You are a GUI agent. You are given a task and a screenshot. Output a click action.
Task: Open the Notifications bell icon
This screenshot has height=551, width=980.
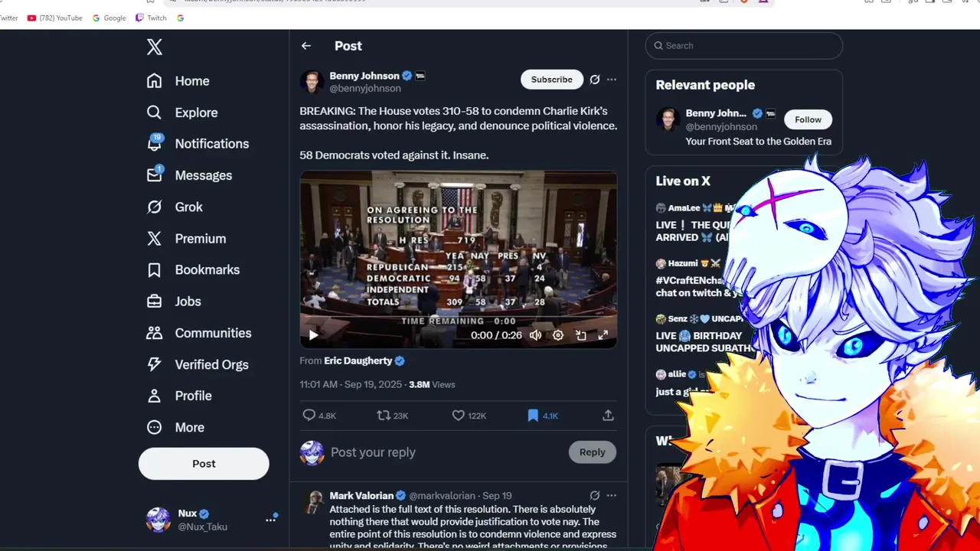click(155, 144)
